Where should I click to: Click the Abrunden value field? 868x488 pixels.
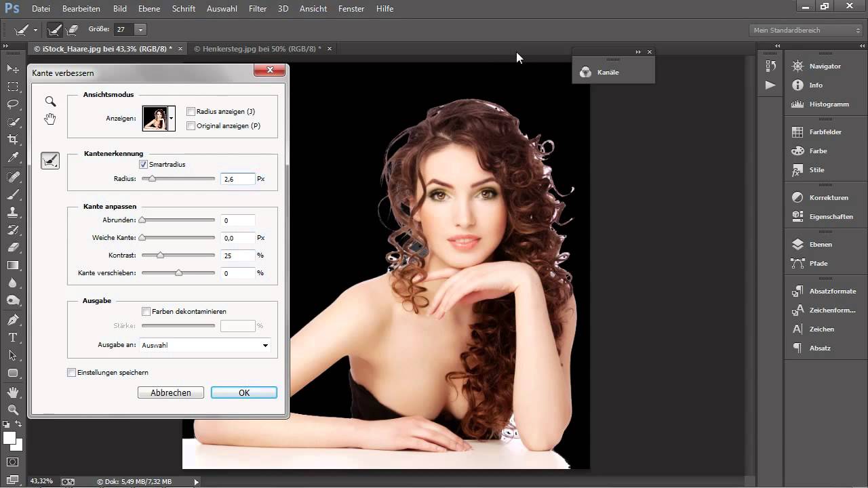(238, 220)
